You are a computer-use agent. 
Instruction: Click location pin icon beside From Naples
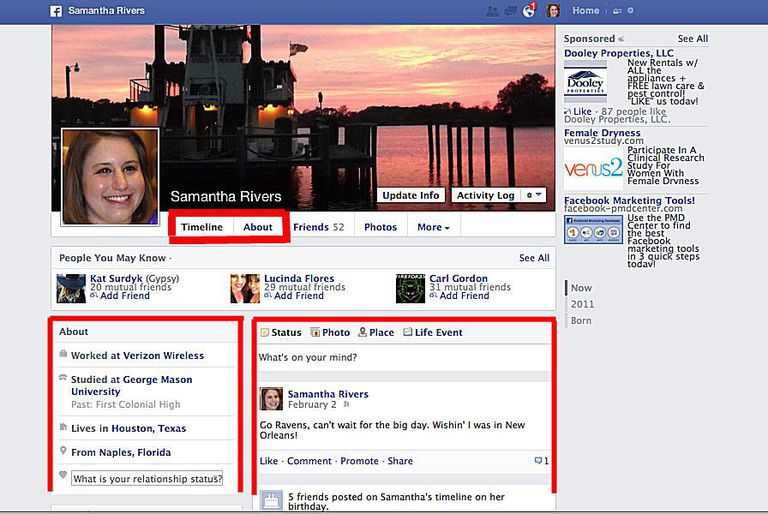[63, 450]
